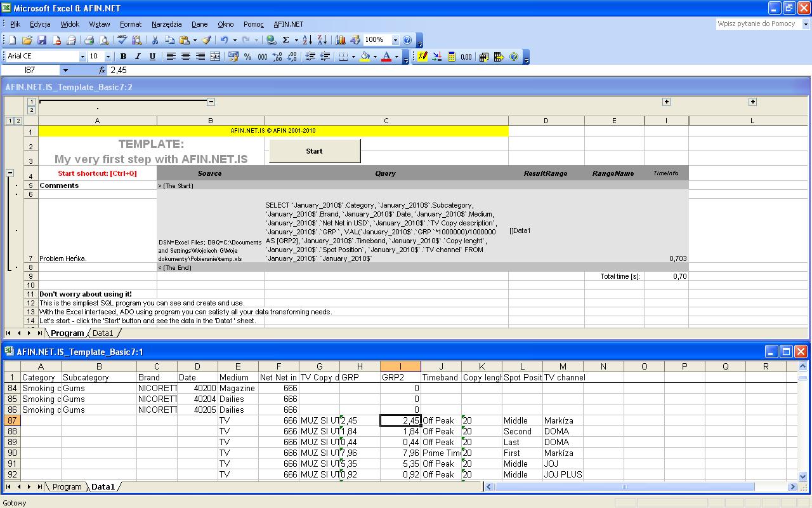Apply the red Font Color button
This screenshot has height=508, width=812.
(x=386, y=57)
